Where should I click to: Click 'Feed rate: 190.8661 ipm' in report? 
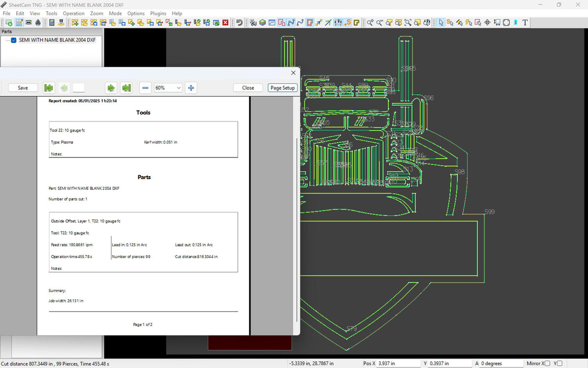72,244
